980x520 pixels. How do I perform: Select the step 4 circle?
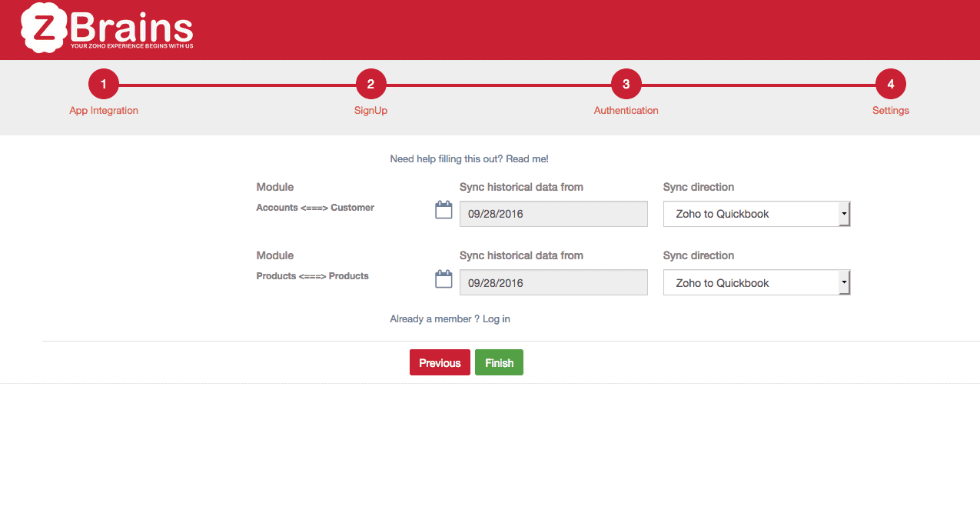890,85
